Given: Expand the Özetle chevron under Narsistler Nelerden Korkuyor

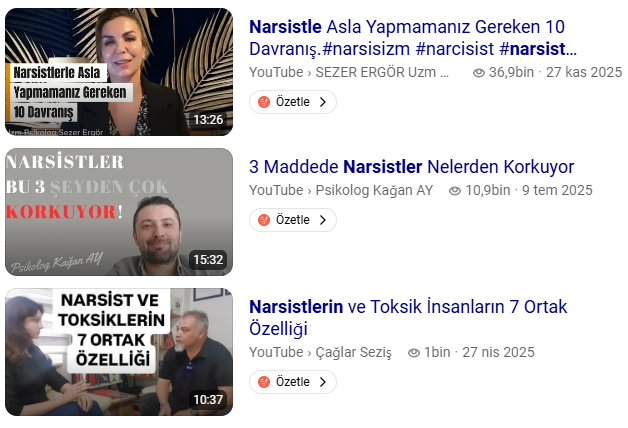Looking at the screenshot, I should [323, 220].
